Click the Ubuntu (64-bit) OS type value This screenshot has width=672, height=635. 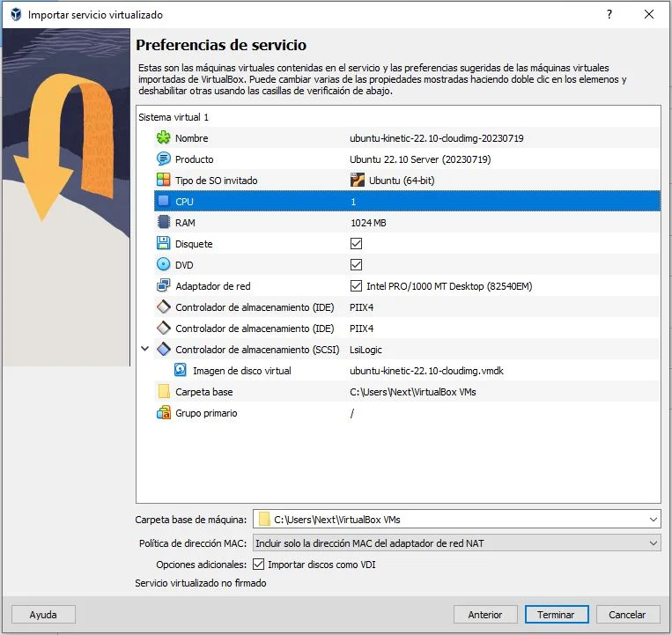402,181
